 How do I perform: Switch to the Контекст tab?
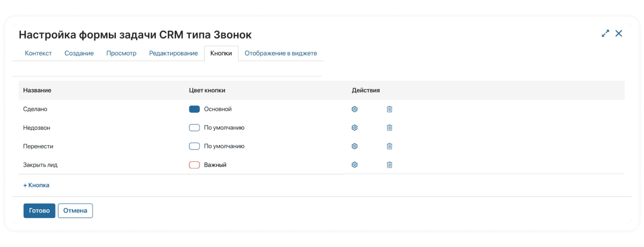[x=38, y=53]
